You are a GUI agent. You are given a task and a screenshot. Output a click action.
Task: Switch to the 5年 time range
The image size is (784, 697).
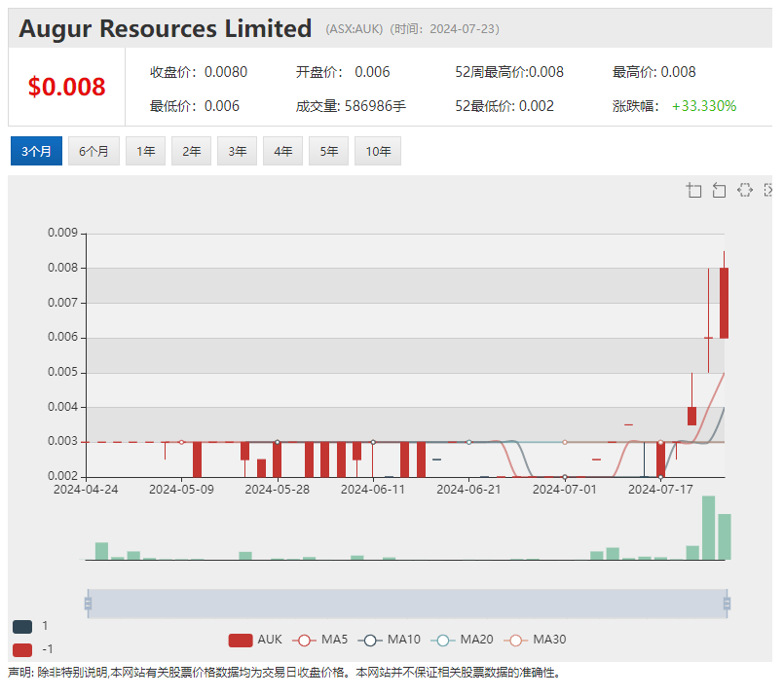coord(328,151)
